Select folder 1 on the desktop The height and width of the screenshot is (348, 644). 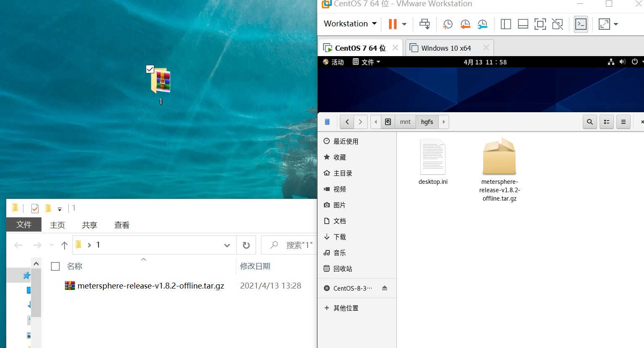tap(160, 86)
